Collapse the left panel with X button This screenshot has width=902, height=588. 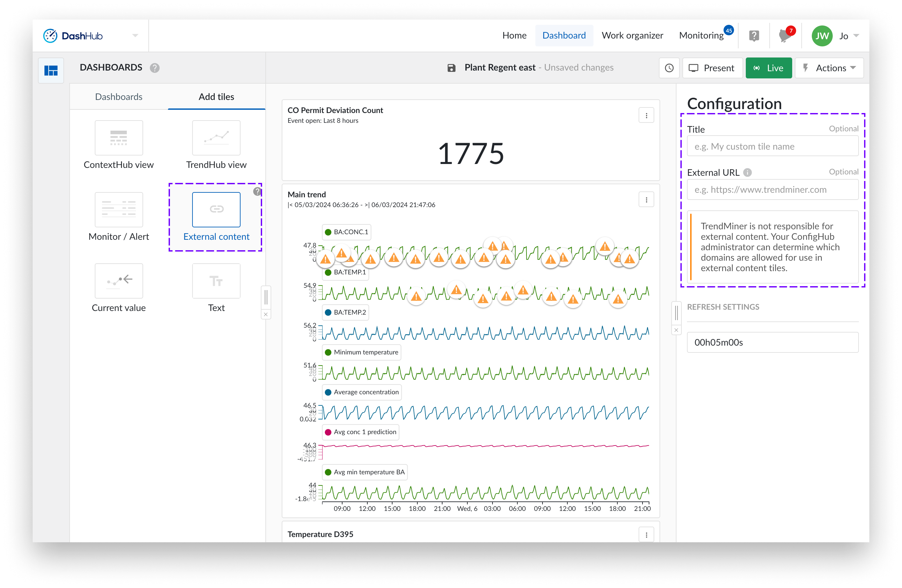click(266, 315)
